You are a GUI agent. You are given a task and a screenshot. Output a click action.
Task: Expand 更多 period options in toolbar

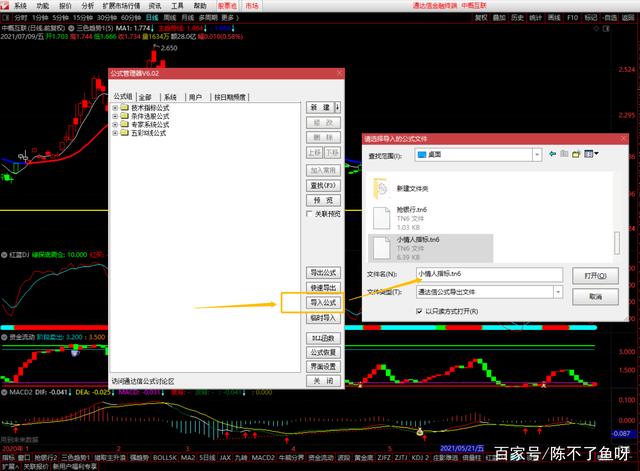point(230,18)
